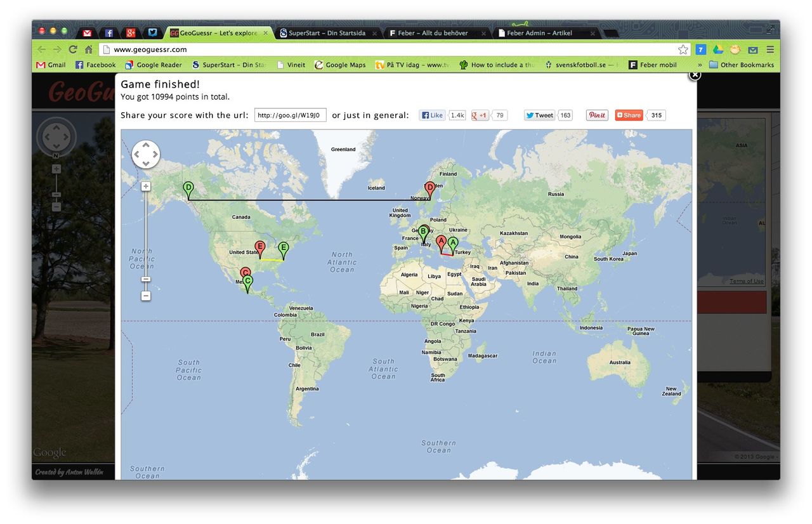812x524 pixels.
Task: Click the orange Share button
Action: pyautogui.click(x=629, y=115)
